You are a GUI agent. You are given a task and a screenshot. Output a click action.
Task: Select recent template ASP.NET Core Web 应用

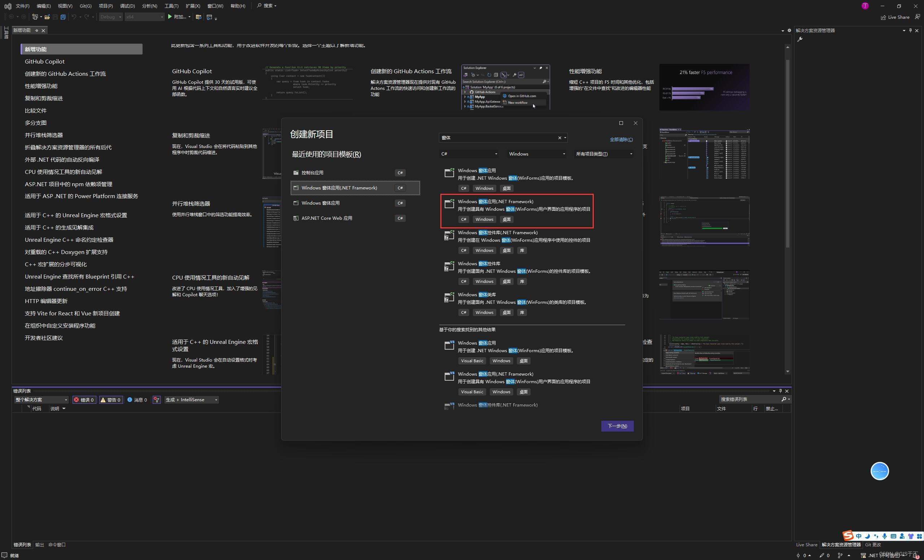(x=355, y=219)
